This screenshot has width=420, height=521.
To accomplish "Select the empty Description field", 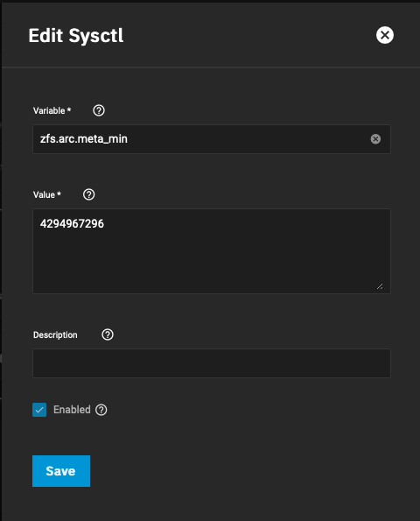I will click(x=212, y=363).
